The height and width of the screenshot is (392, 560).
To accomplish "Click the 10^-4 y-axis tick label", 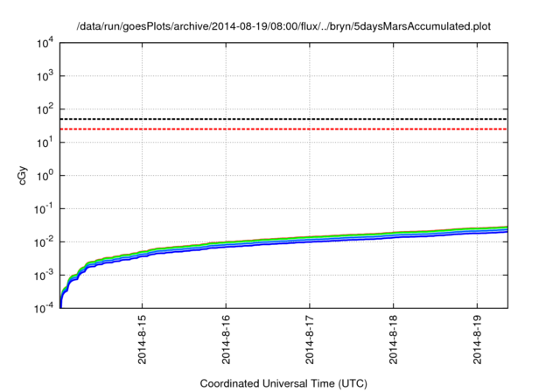I will pos(44,308).
